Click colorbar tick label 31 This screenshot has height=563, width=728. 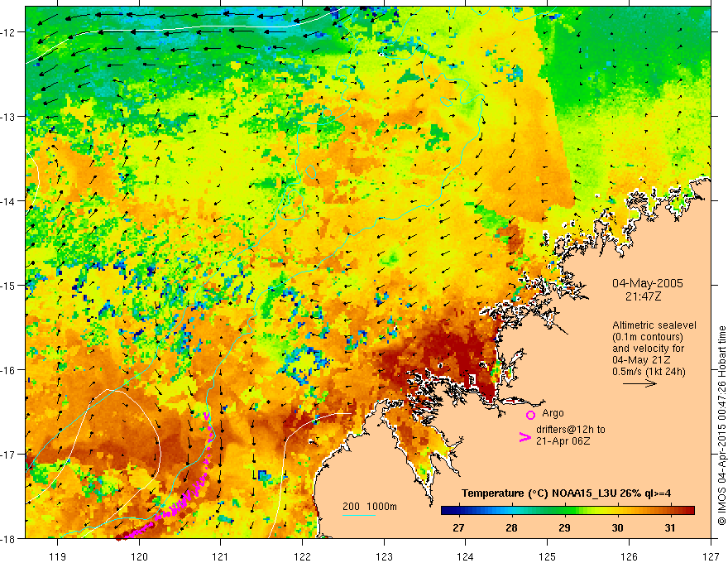(x=670, y=528)
